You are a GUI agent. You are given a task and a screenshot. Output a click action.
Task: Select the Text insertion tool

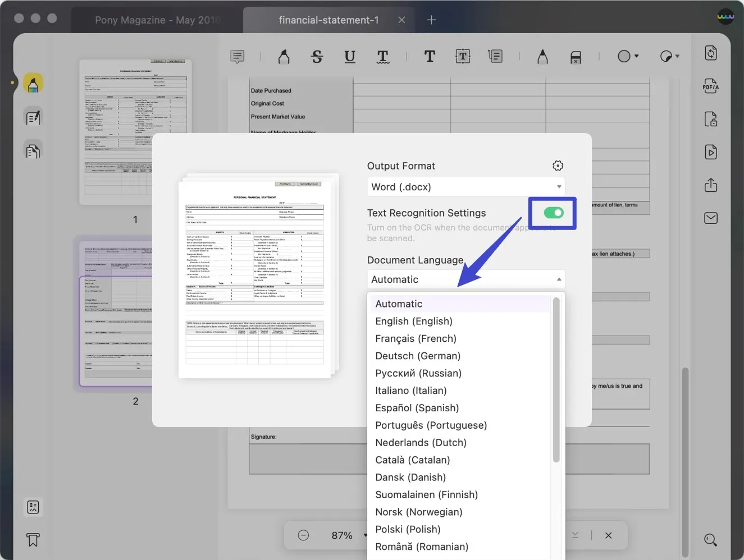(430, 56)
